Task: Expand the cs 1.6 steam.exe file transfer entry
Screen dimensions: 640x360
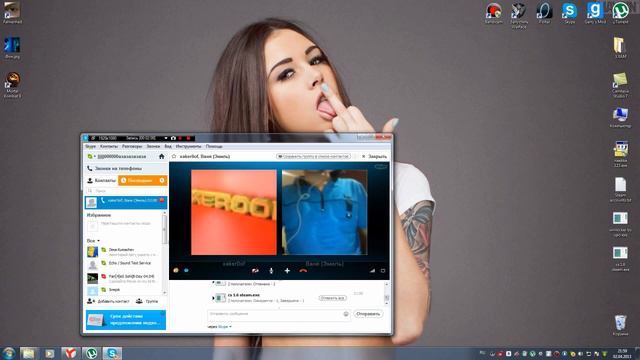Action: pyautogui.click(x=213, y=298)
